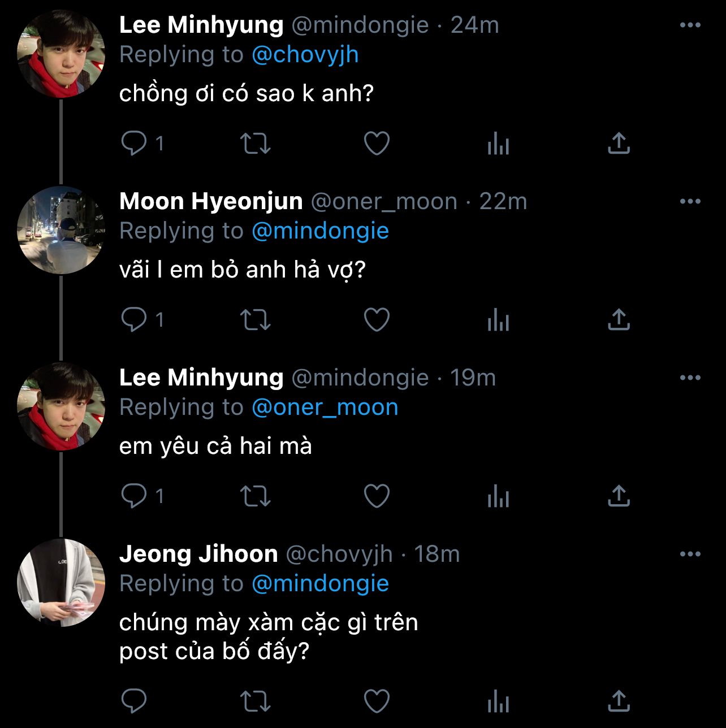This screenshot has width=726, height=728.
Task: Retweet Lee Minhyung's 19m tweet
Action: (256, 496)
